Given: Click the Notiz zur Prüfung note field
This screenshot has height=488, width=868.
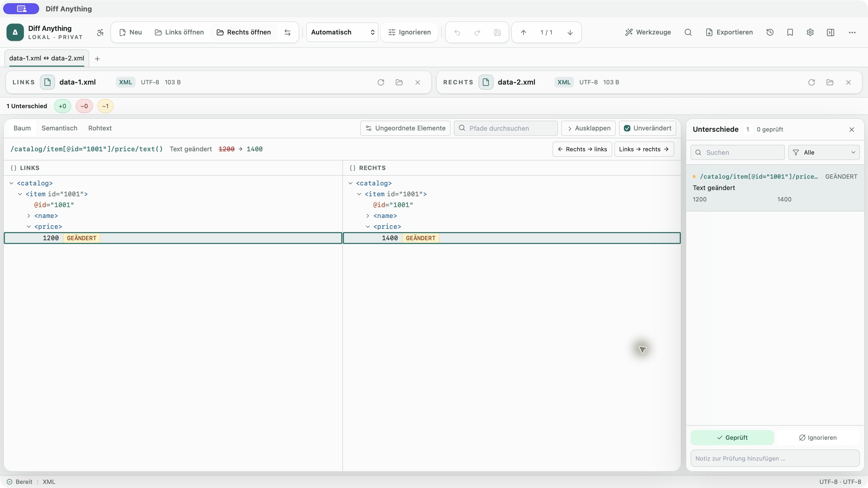Looking at the screenshot, I should (775, 458).
